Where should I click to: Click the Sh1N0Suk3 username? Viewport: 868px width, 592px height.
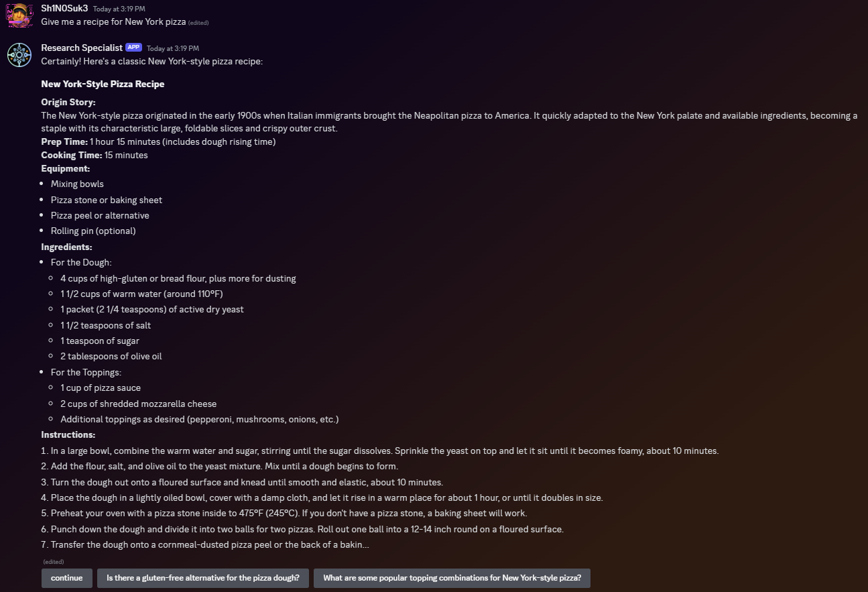tap(64, 8)
